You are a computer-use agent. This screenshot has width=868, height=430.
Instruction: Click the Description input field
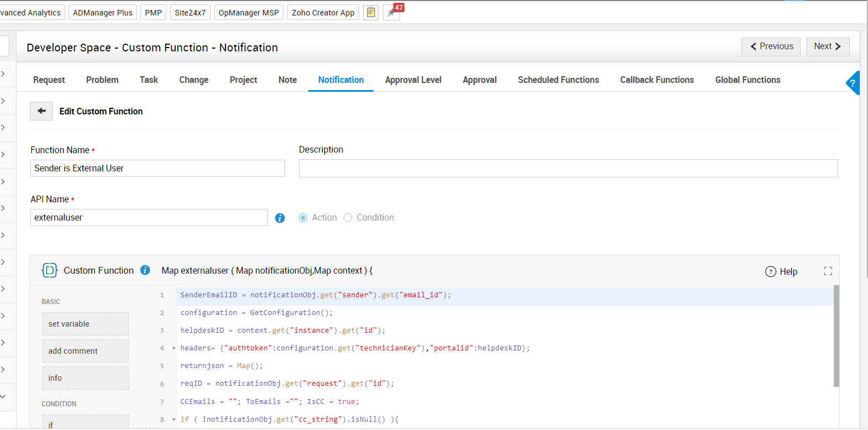(568, 169)
